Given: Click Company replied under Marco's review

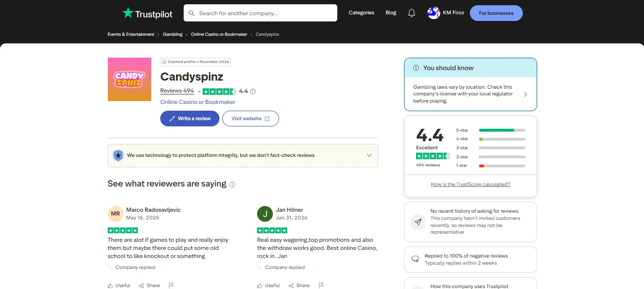Looking at the screenshot, I should point(135,268).
